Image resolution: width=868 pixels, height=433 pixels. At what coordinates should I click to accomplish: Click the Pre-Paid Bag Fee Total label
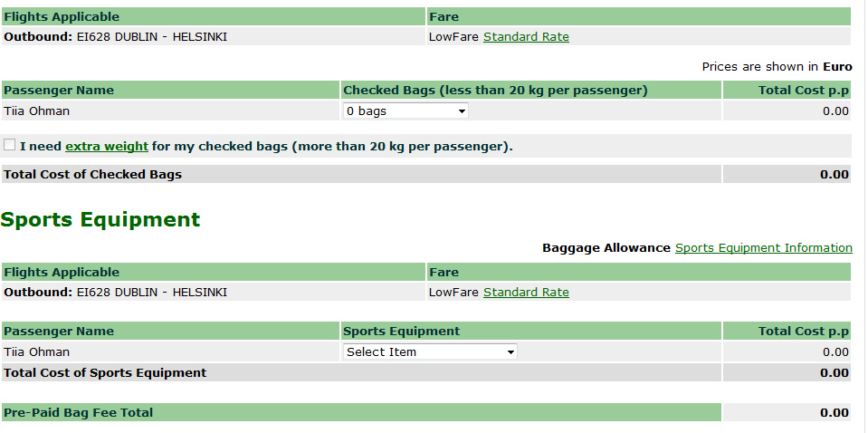79,413
